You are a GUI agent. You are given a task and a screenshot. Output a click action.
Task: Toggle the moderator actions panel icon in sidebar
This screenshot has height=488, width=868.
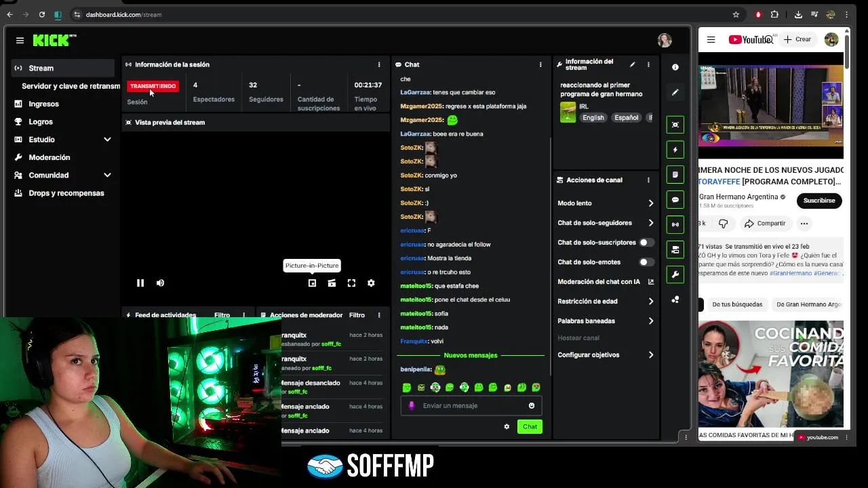click(x=675, y=175)
